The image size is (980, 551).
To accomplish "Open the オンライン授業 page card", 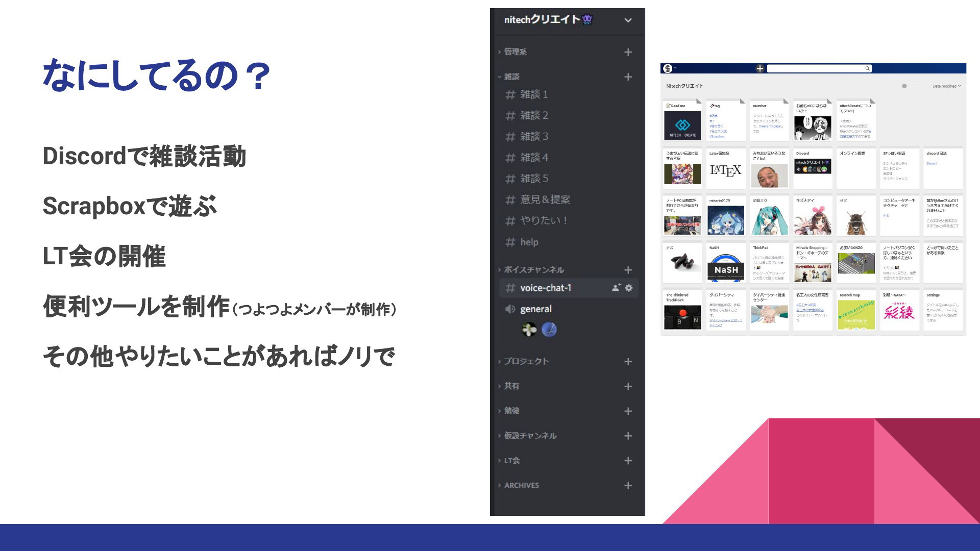I will click(856, 168).
